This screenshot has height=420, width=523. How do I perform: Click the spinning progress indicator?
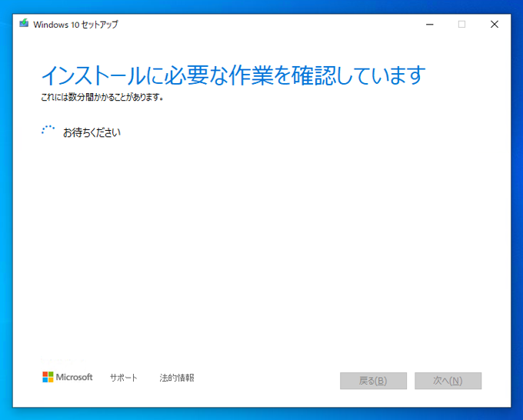tap(48, 131)
